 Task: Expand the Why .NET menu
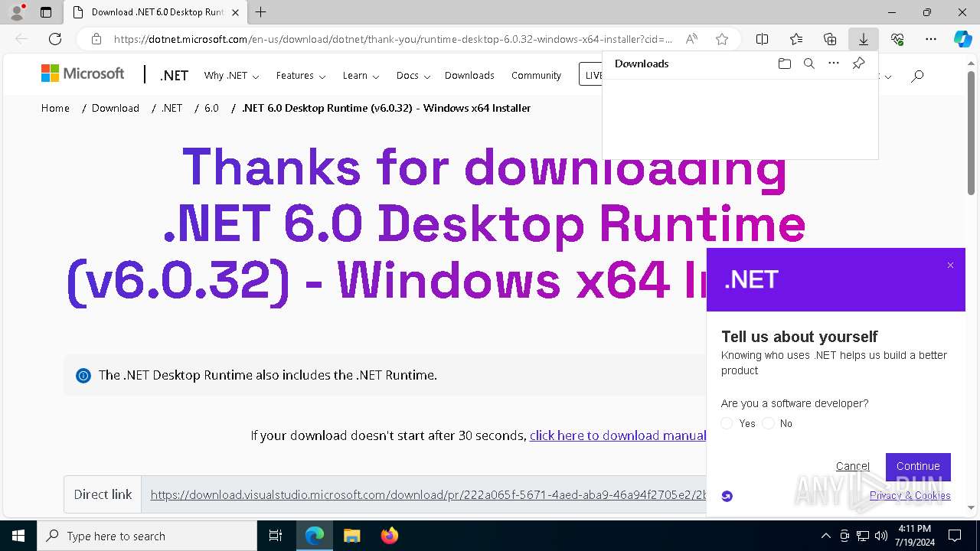click(x=231, y=75)
